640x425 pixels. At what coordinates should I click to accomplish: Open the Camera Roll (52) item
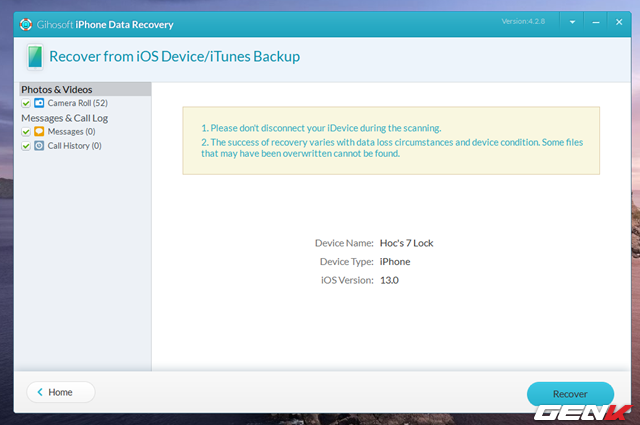(x=77, y=103)
